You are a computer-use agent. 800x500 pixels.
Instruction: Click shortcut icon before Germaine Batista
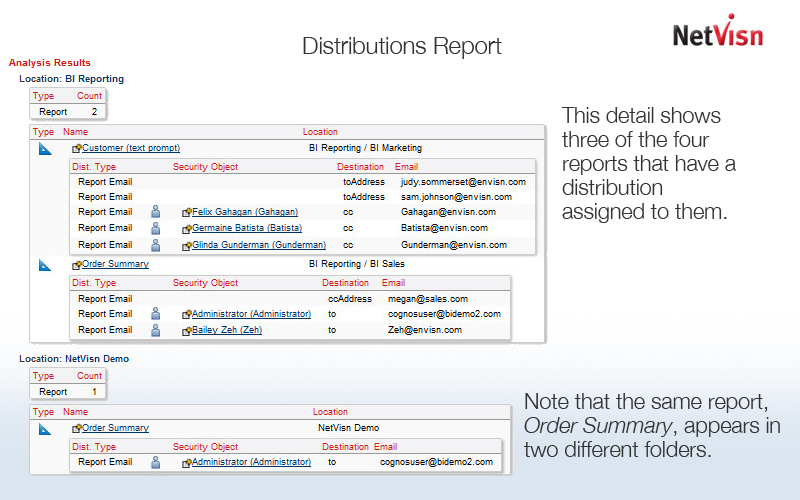coord(187,229)
